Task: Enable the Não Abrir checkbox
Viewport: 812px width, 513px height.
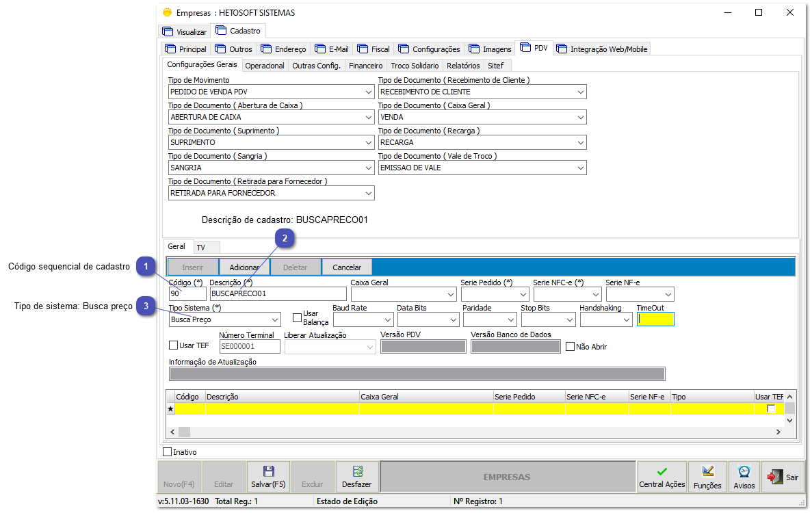Action: 570,346
